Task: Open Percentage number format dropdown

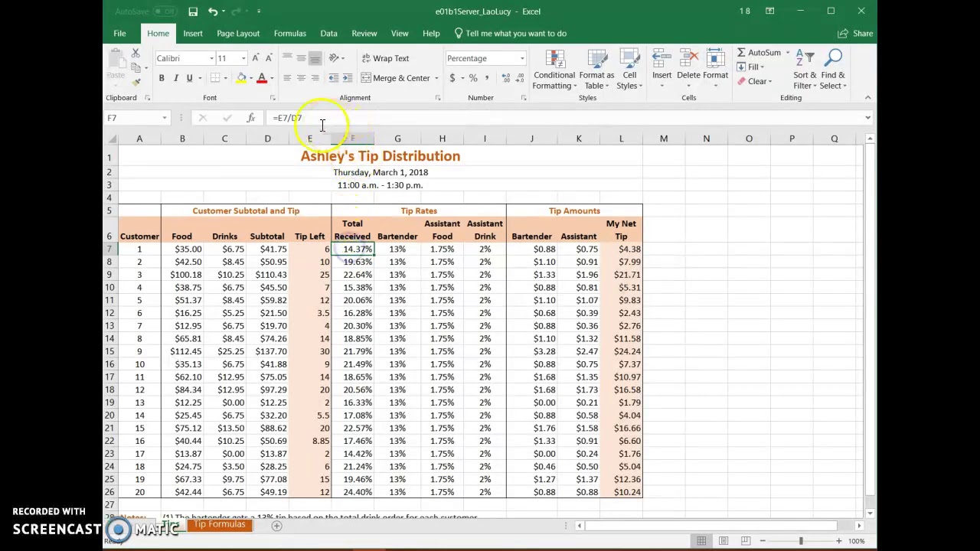Action: [x=522, y=59]
